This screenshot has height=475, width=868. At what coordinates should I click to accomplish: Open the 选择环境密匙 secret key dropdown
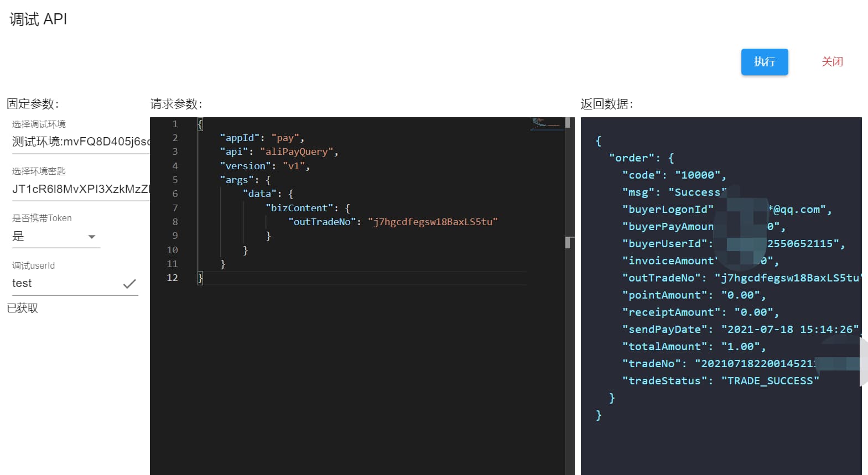[81, 189]
